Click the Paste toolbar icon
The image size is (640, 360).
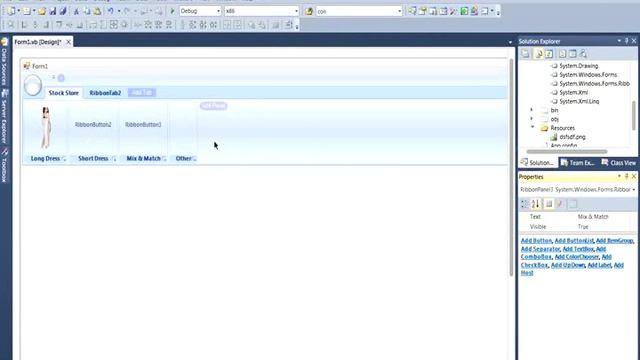pos(97,11)
